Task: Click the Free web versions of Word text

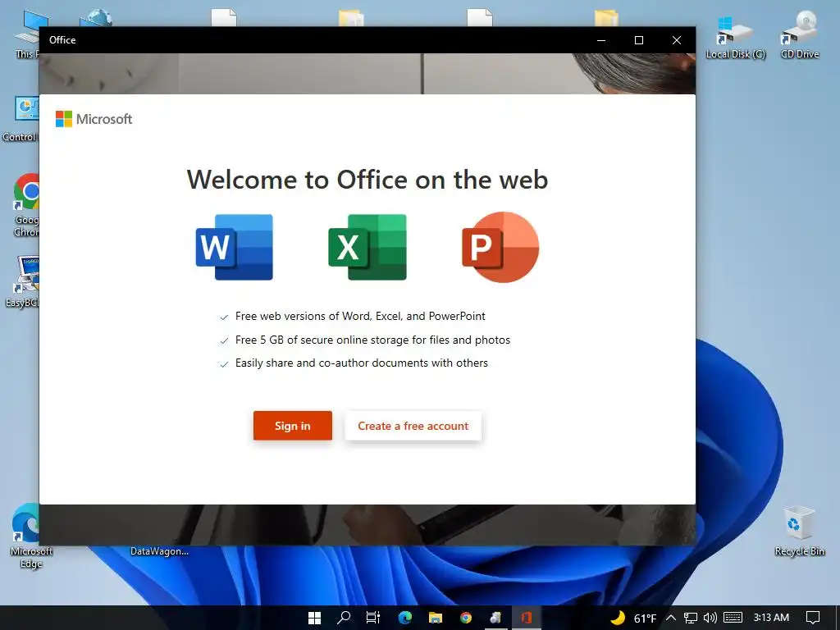Action: tap(360, 316)
